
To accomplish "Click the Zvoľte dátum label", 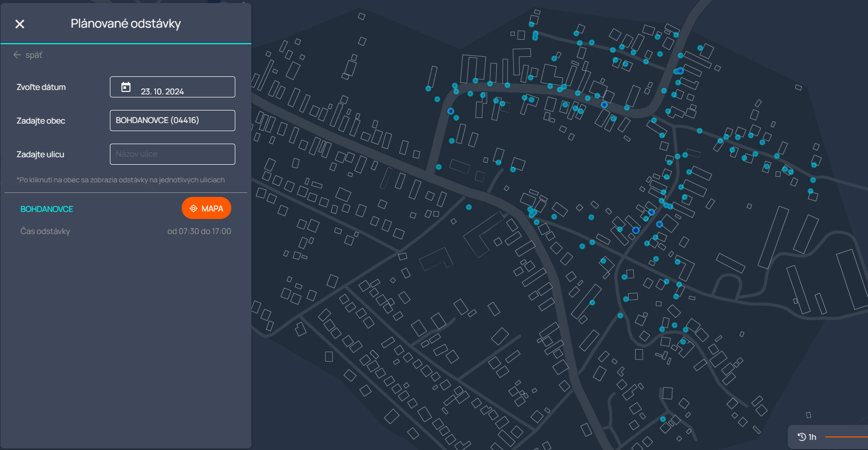I will (41, 87).
